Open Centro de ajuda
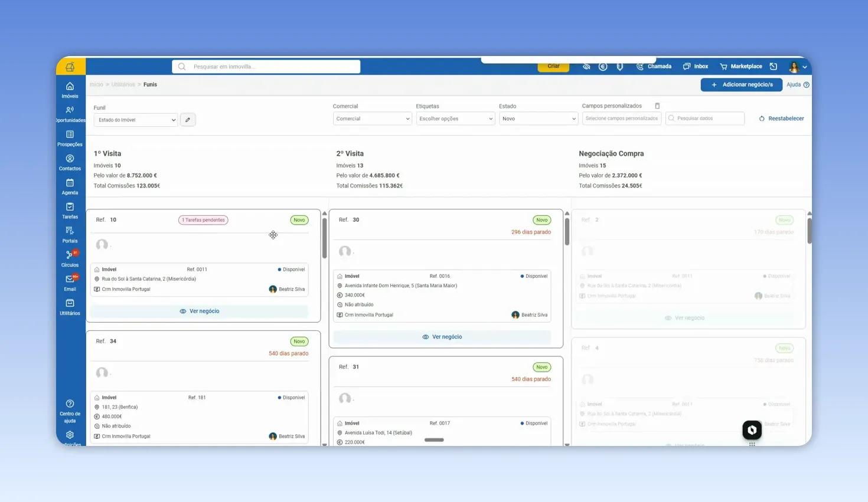 (x=70, y=411)
